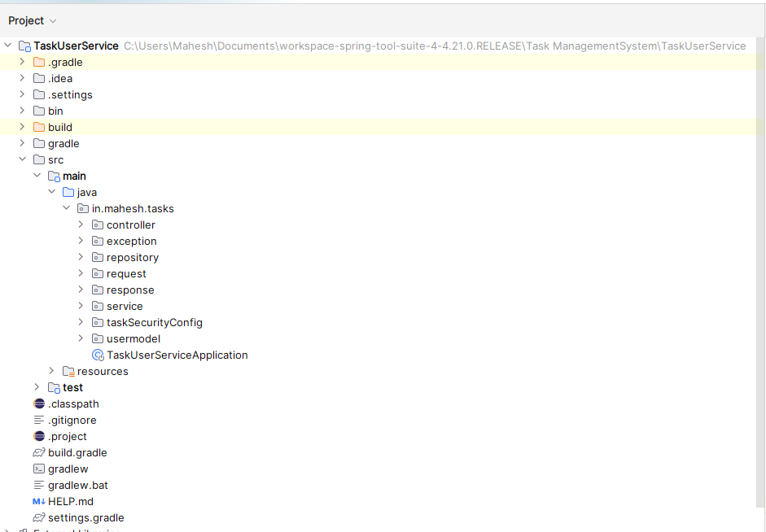Expand the test folder arrow
The image size is (766, 532).
tap(37, 388)
